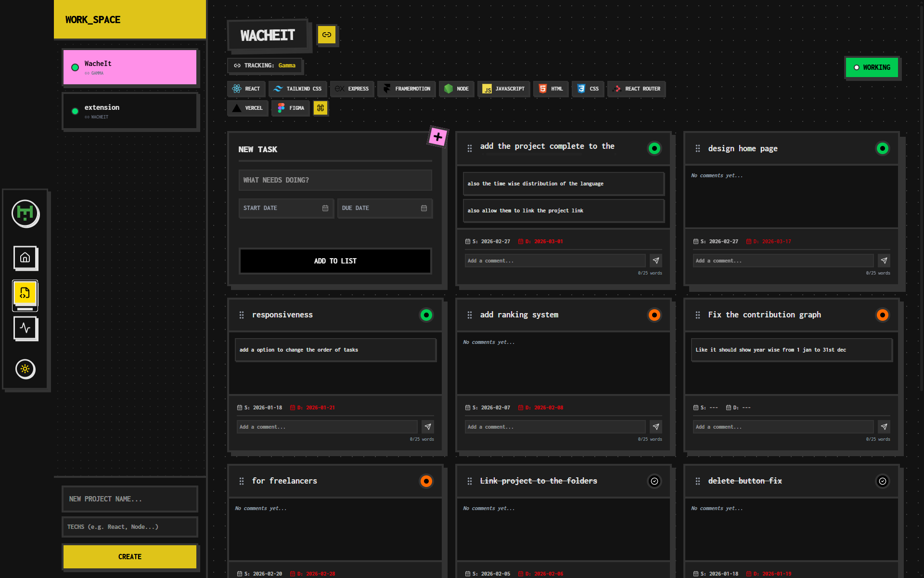The image size is (924, 578).
Task: Open calendar icon in Due Date field
Action: point(424,208)
